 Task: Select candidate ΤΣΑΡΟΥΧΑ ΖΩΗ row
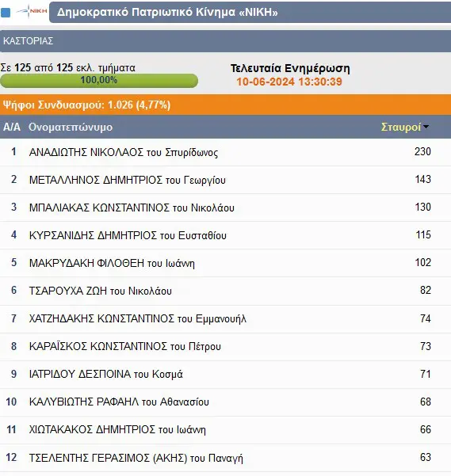pos(225,291)
